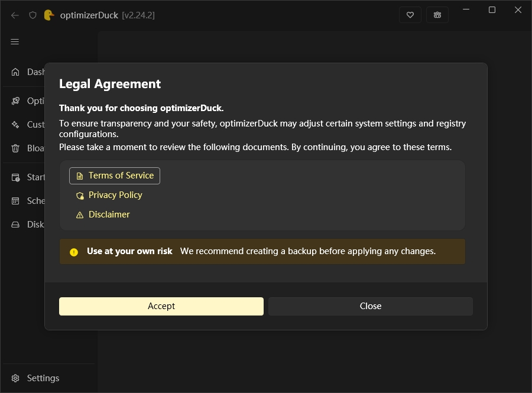The image size is (532, 393).
Task: Click the Disclaimer warning triangle icon
Action: coord(80,215)
